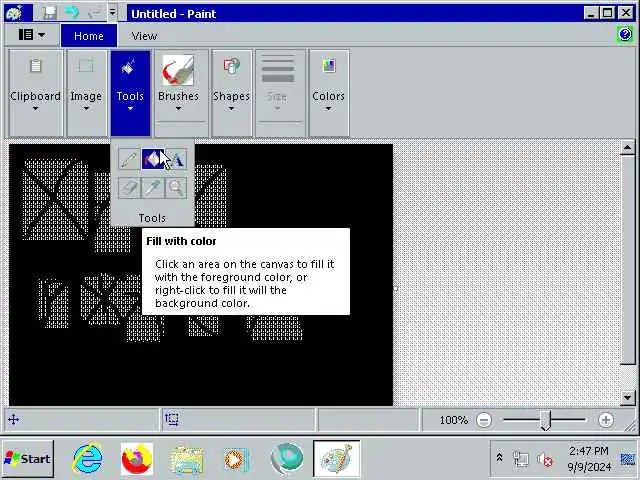Image resolution: width=640 pixels, height=480 pixels.
Task: Click the network tray icon
Action: click(520, 460)
